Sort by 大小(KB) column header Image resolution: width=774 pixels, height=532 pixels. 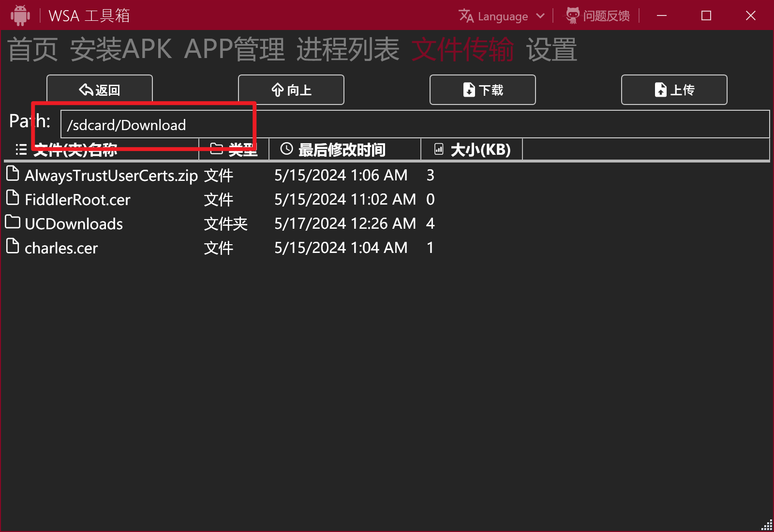(472, 149)
